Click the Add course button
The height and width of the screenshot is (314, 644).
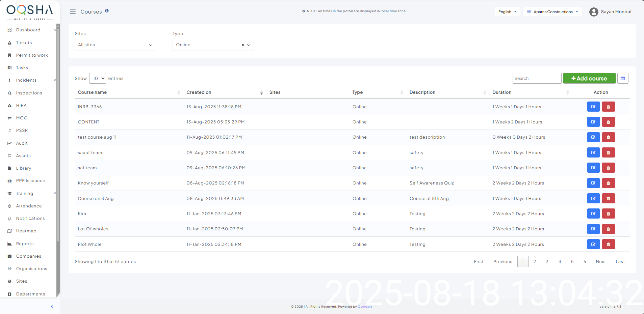point(589,78)
